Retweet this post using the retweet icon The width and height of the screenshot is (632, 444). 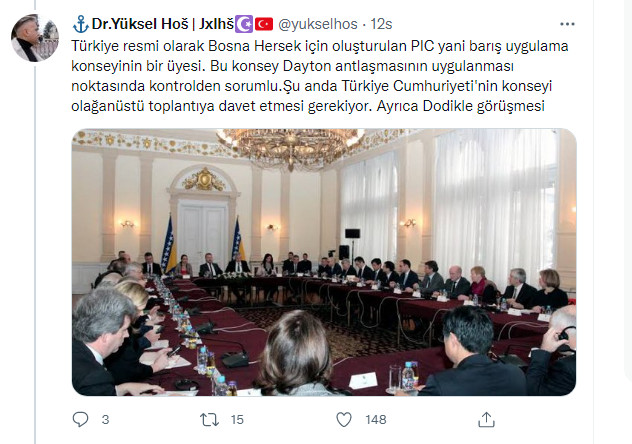(x=210, y=419)
